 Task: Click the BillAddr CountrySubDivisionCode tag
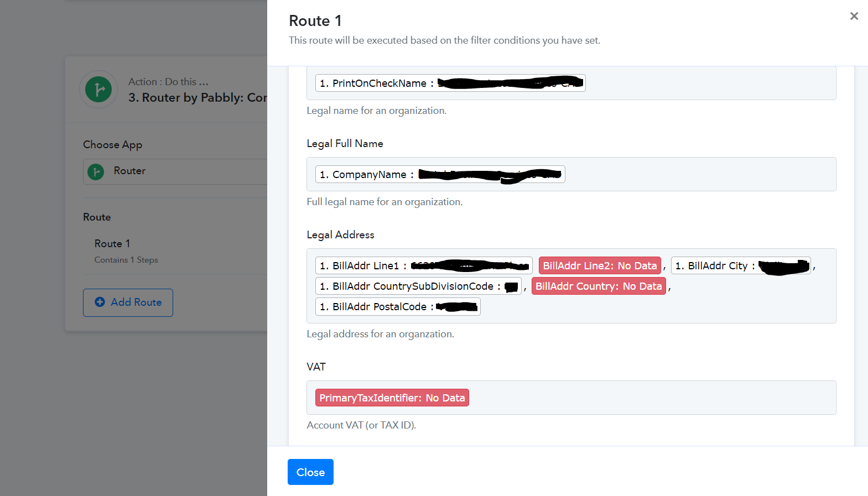418,286
